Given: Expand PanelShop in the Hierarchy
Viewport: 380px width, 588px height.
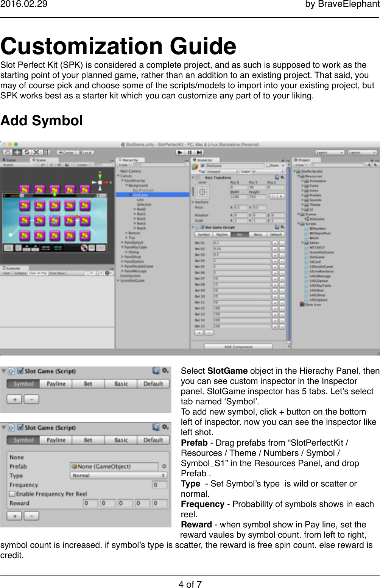Looking at the screenshot, I should click(122, 257).
